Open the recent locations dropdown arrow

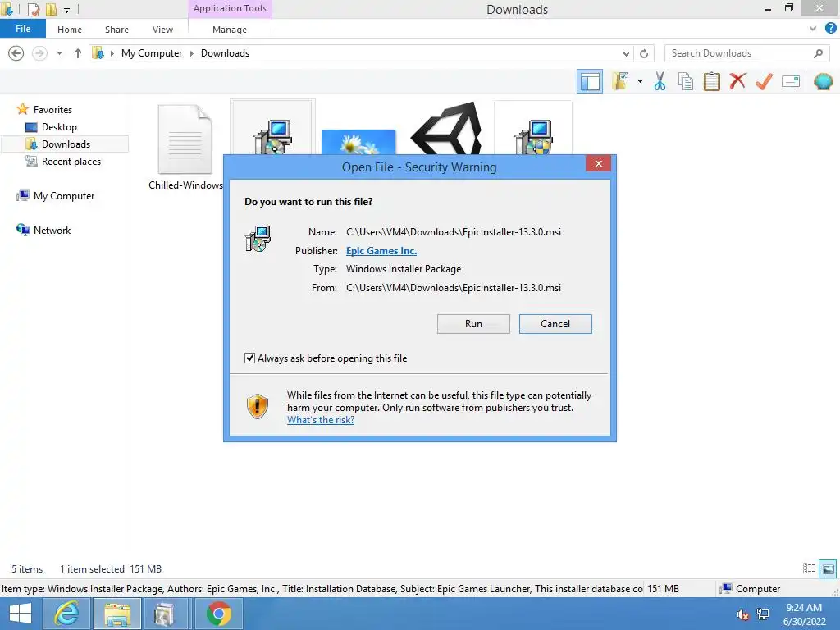(x=59, y=53)
